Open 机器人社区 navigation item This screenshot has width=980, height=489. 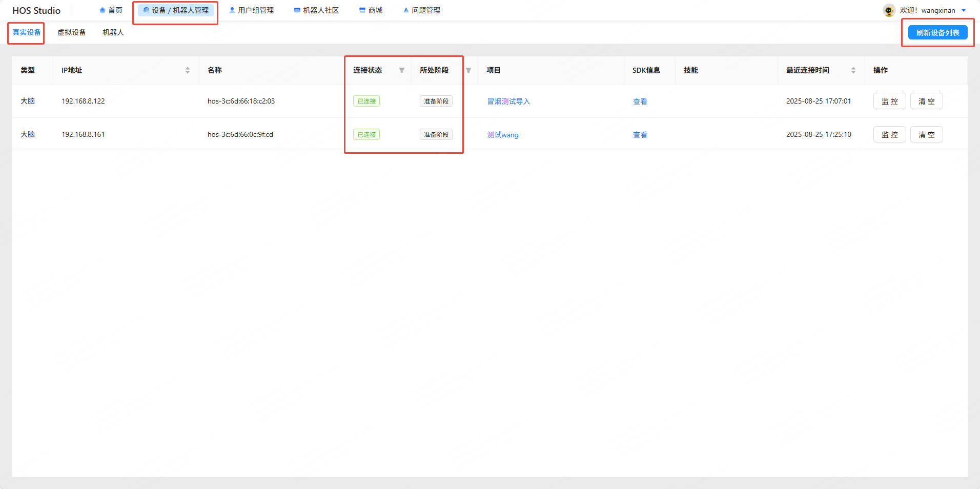point(316,10)
